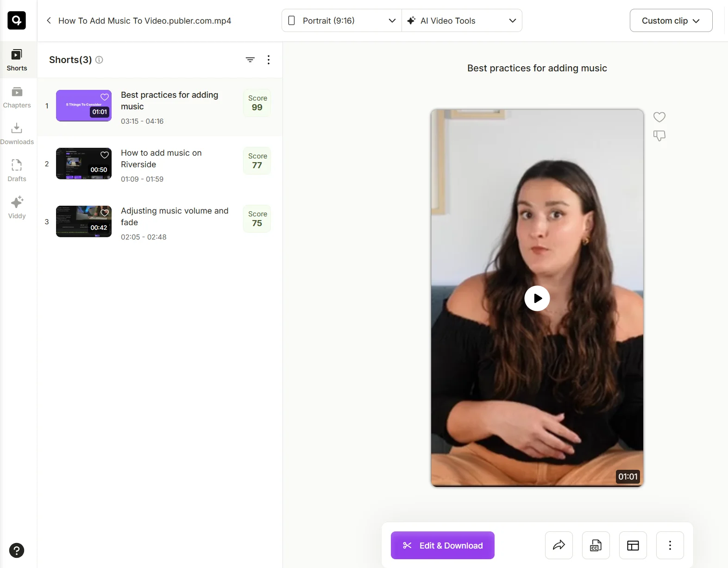Open the Viddy AI assistant tab

(17, 208)
